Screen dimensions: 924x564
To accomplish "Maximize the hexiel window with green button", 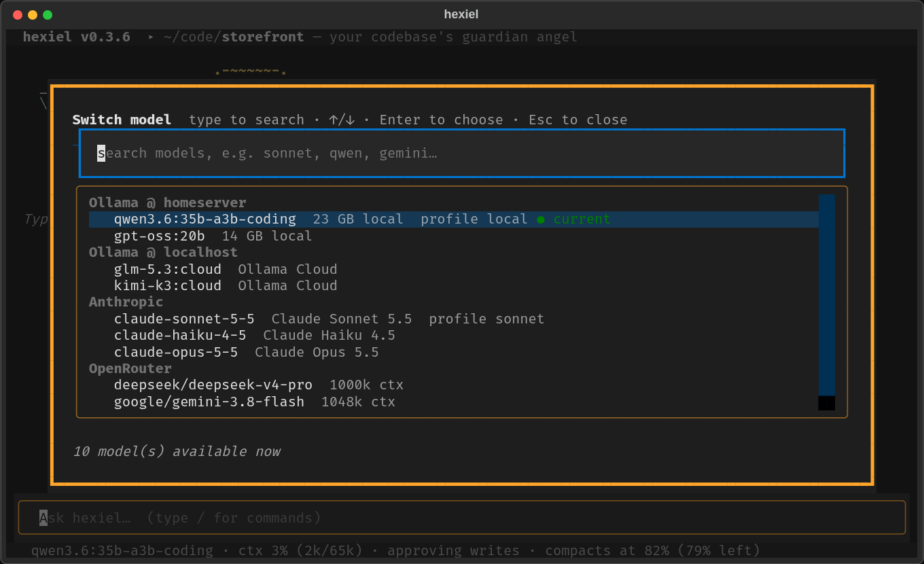I will (47, 14).
